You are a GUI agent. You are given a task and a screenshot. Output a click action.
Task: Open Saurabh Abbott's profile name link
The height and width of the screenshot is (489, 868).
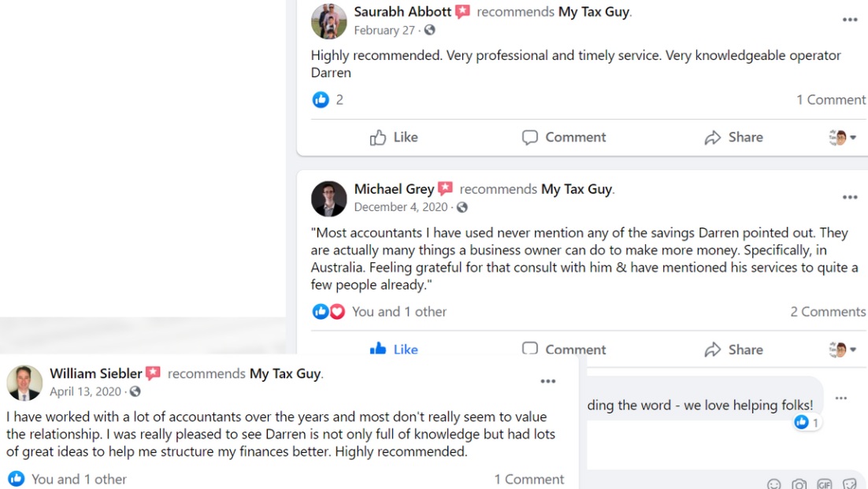[x=402, y=12]
